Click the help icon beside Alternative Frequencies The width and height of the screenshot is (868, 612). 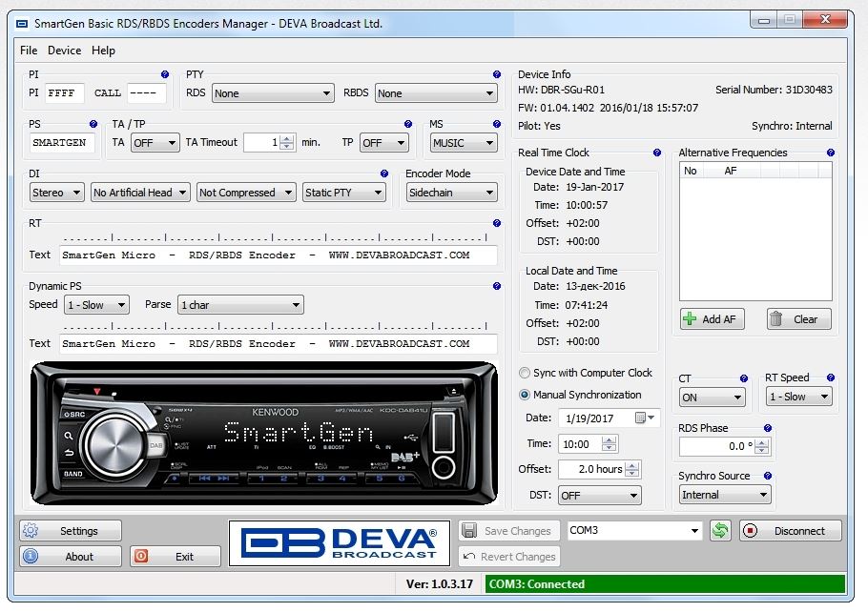click(x=830, y=153)
